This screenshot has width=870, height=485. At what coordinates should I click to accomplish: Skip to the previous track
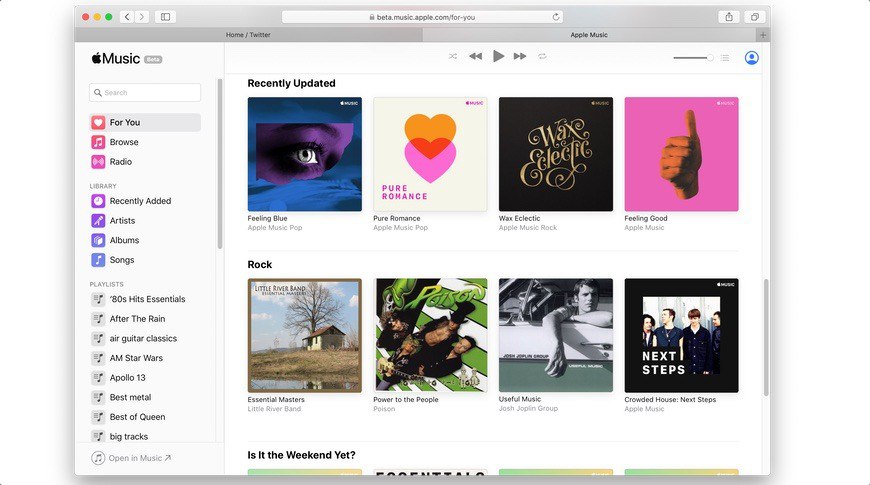pos(476,56)
